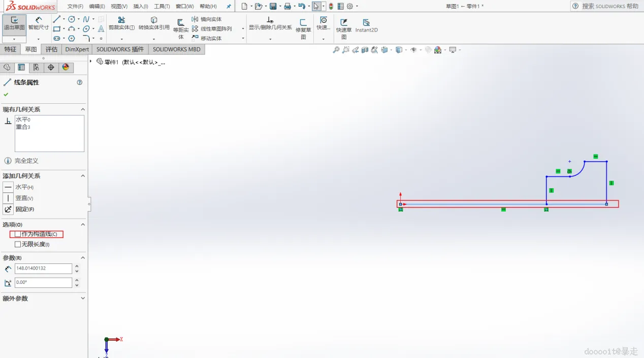Check the 作为构造线 (For construction) checkbox
Image resolution: width=644 pixels, height=358 pixels.
click(18, 234)
